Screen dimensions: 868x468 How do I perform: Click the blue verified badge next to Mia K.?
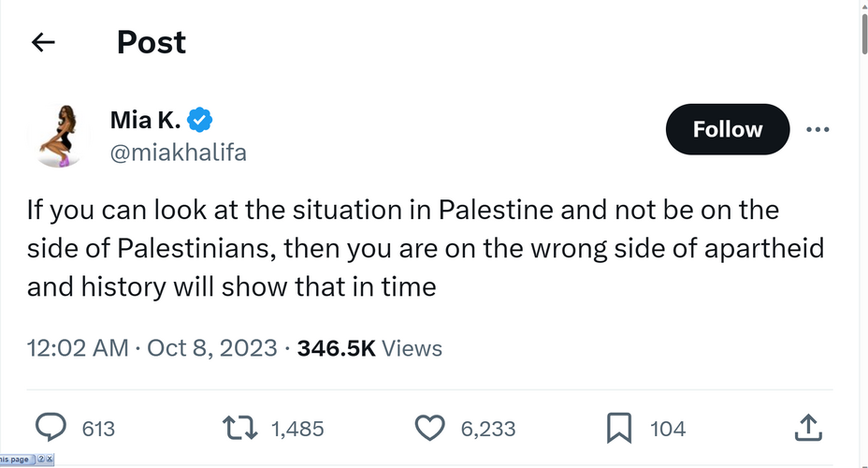click(200, 120)
